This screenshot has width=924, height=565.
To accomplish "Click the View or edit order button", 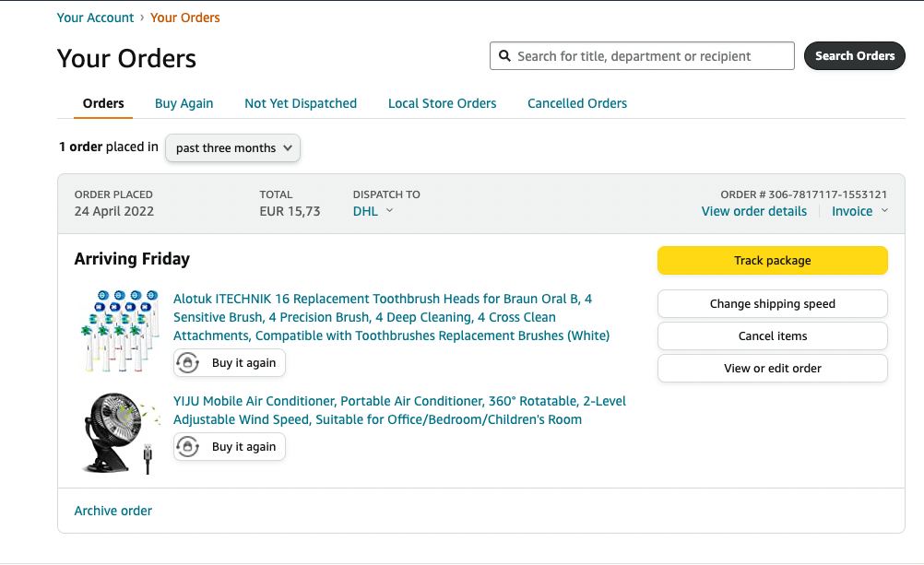I will [772, 369].
